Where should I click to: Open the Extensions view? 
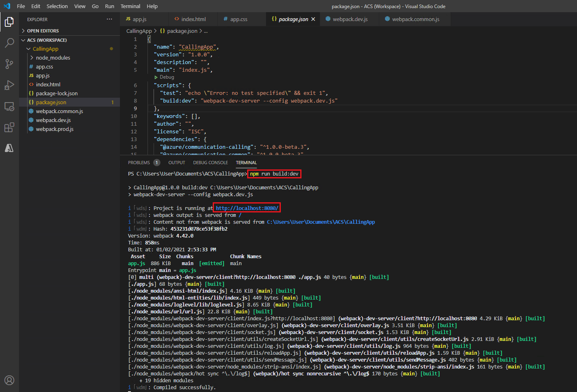[9, 128]
